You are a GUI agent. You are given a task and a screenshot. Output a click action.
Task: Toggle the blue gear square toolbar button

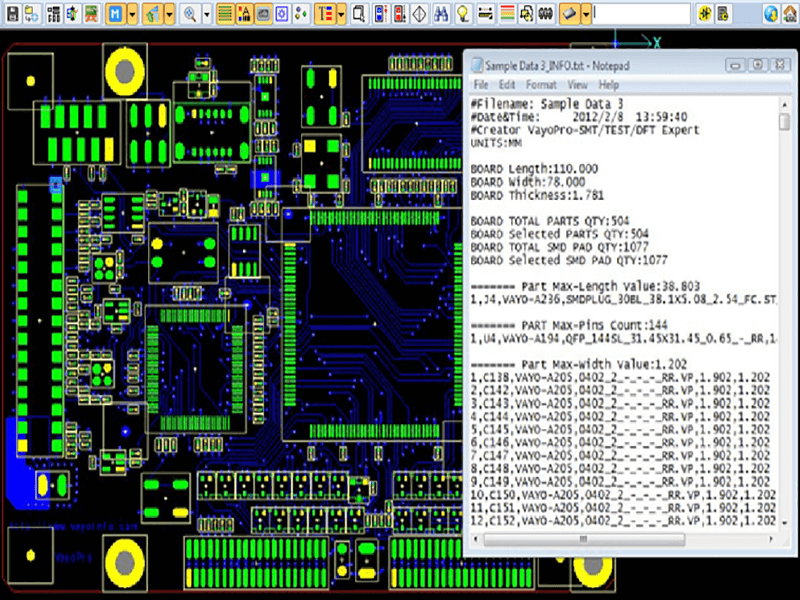(282, 14)
